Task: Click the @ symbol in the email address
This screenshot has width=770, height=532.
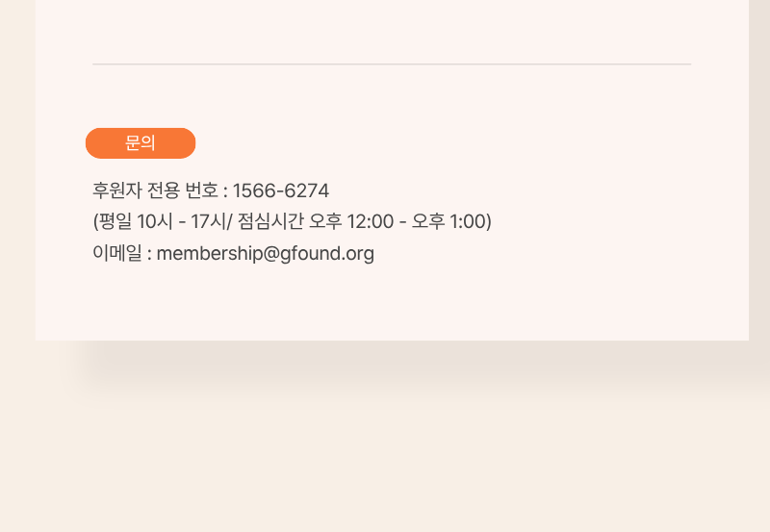Action: [x=271, y=254]
